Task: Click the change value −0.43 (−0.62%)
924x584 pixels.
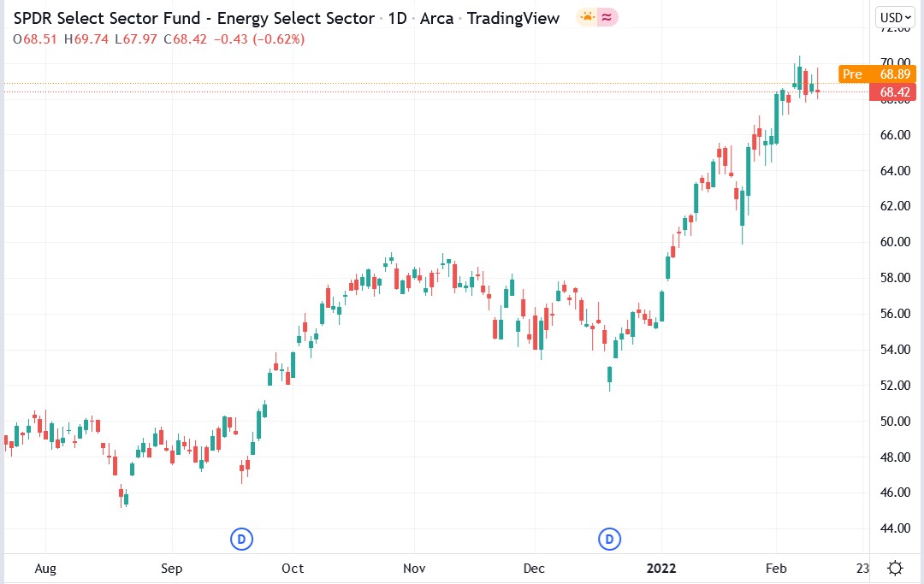Action: pyautogui.click(x=259, y=39)
